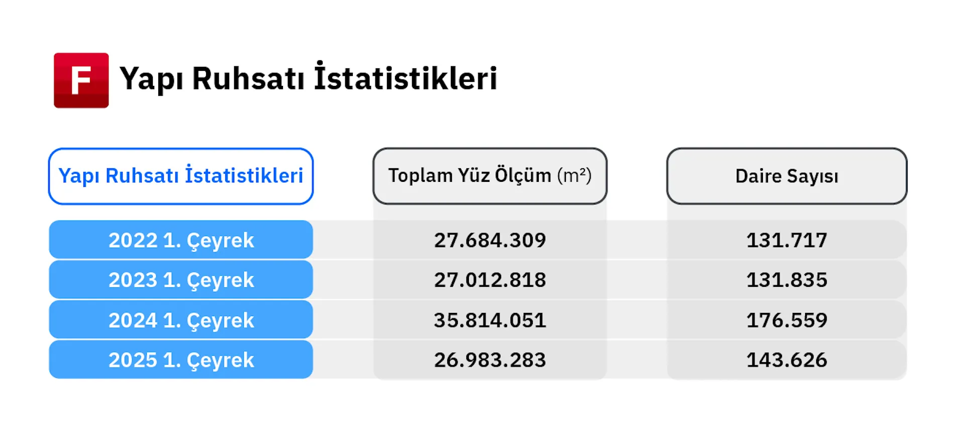Screen dimensions: 980x435
Task: Select the blue-outlined Yapı Ruhsatı İstatistikleri header
Action: point(181,176)
